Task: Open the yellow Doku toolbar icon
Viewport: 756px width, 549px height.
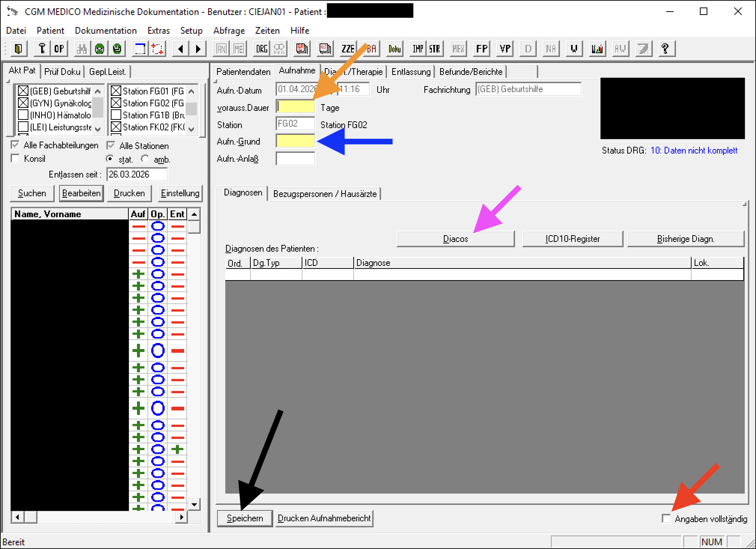Action: 394,49
